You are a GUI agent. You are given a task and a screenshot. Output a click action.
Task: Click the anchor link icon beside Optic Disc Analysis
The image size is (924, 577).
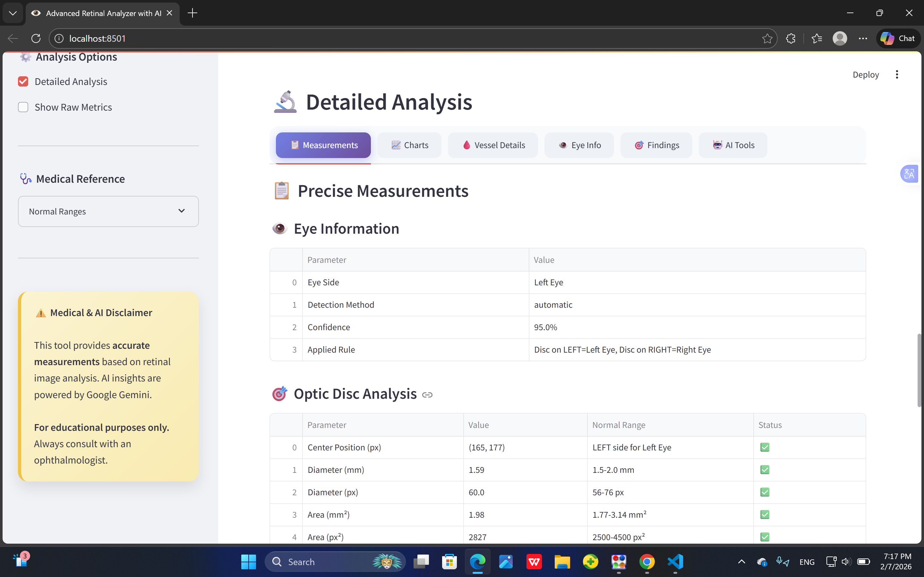point(427,395)
